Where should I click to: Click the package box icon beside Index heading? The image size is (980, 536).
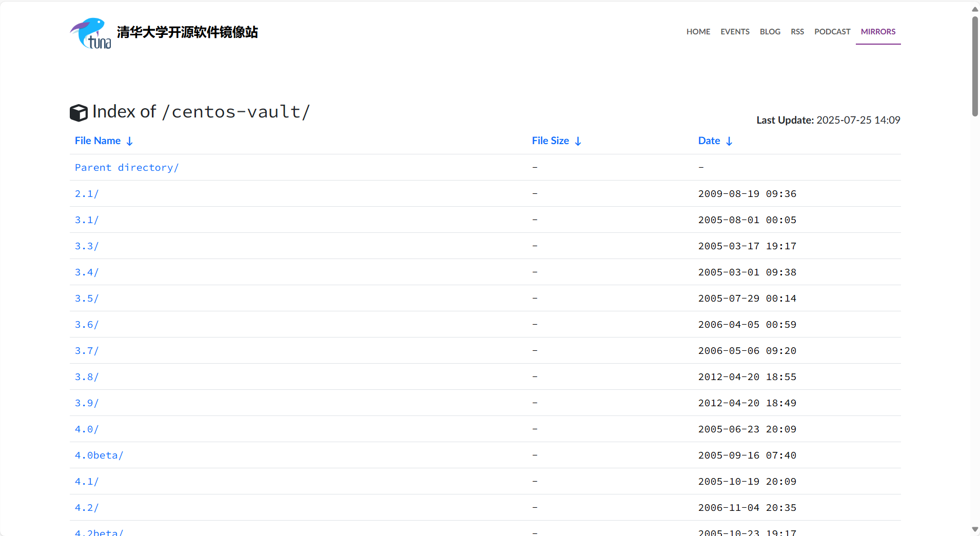point(79,113)
